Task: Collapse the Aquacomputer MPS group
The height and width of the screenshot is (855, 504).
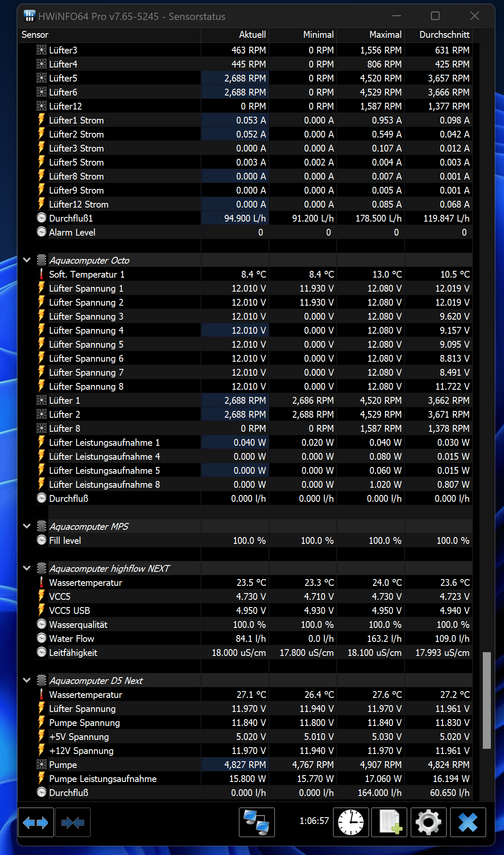Action: 27,526
